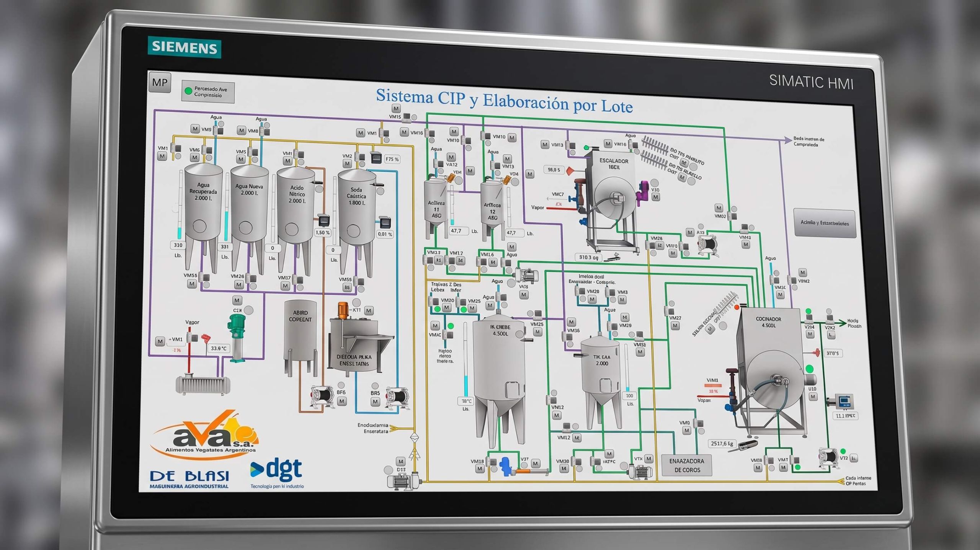Toggle the M button for valve VM8
This screenshot has height=550, width=980.
pyautogui.click(x=241, y=131)
